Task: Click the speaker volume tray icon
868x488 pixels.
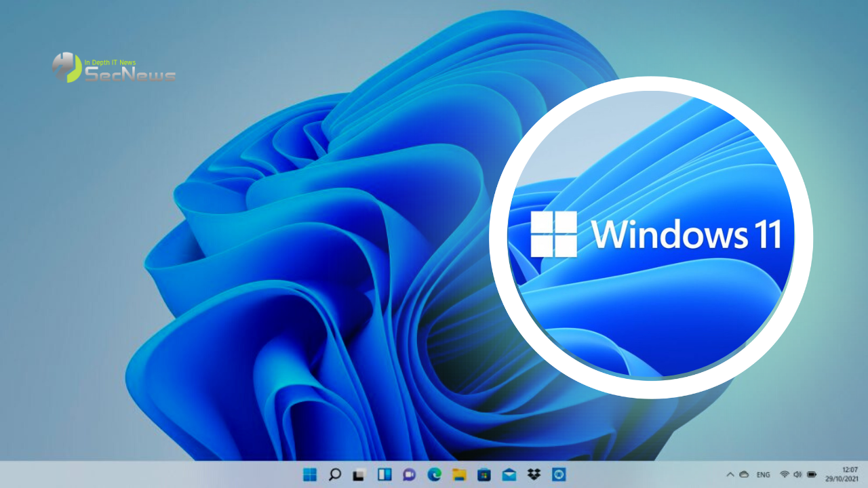Action: [x=797, y=474]
